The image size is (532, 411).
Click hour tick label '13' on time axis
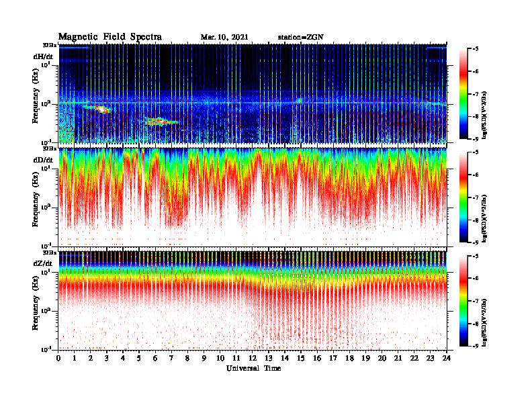pos(269,358)
